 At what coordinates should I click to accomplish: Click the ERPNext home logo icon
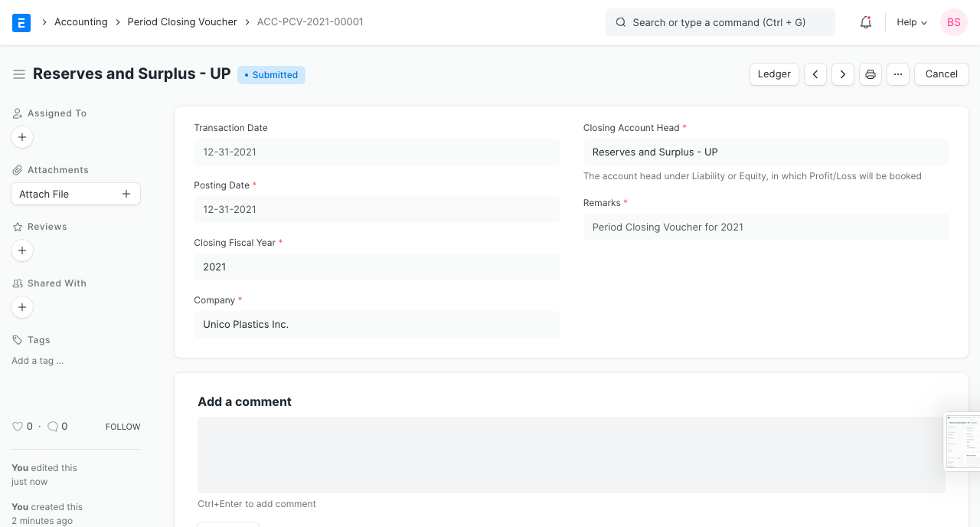pyautogui.click(x=21, y=22)
